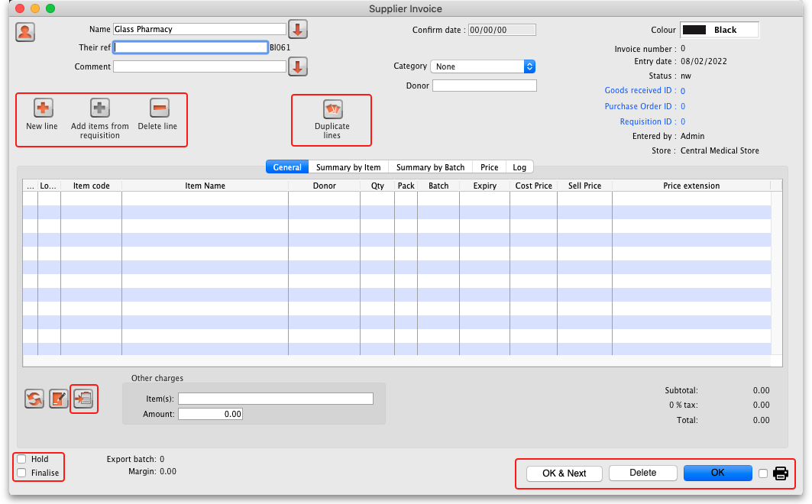The image size is (812, 504).
Task: Click the supplier contact person icon
Action: [25, 32]
